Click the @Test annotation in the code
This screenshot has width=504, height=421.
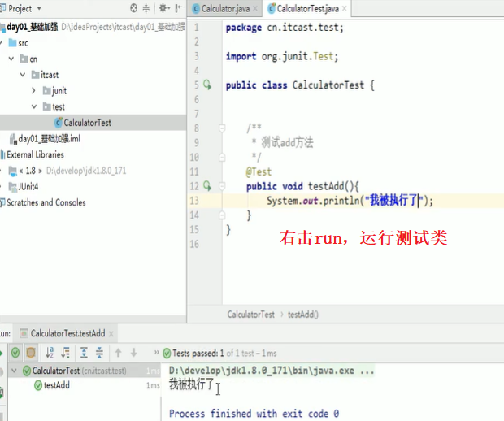coord(259,172)
